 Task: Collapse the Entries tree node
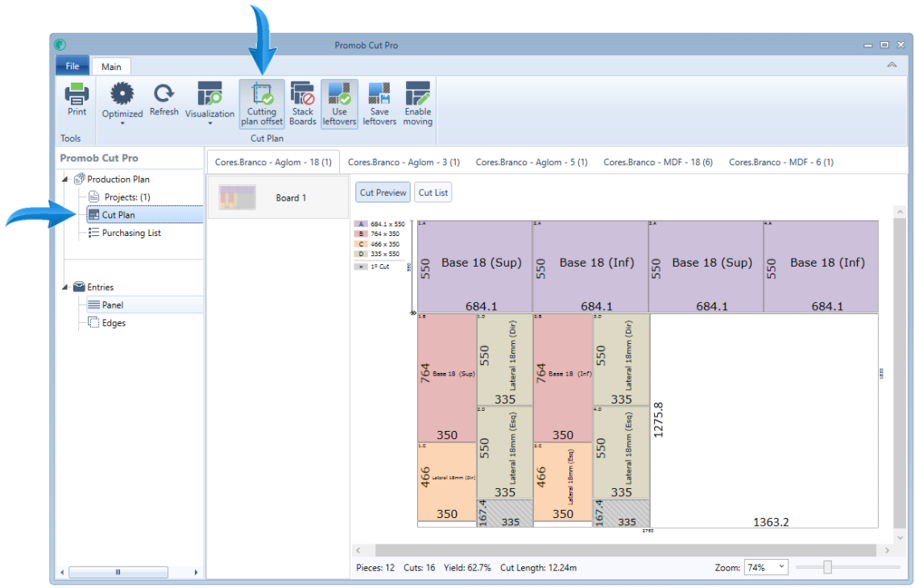pos(65,287)
